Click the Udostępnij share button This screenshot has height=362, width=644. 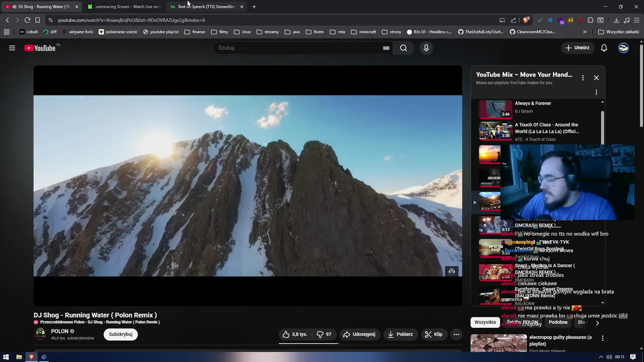pos(359,334)
